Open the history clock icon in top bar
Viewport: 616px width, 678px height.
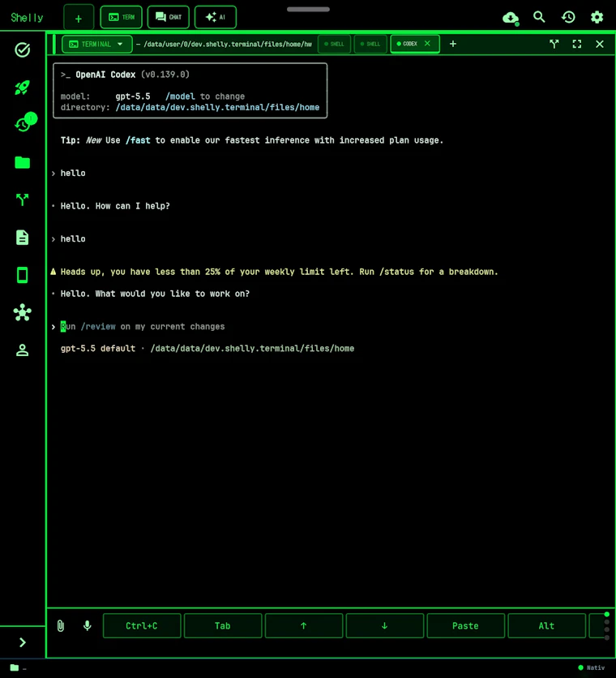coord(568,17)
